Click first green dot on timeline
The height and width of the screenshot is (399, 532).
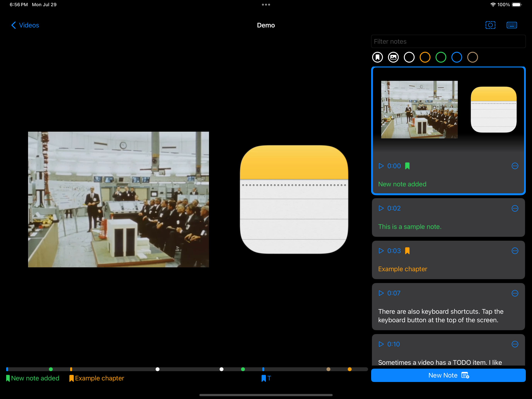point(51,369)
